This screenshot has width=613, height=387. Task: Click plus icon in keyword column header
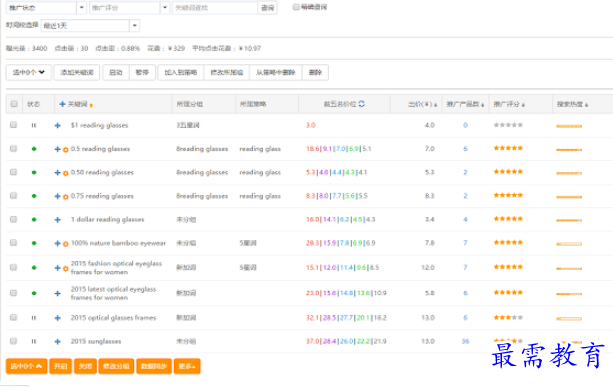coord(62,104)
